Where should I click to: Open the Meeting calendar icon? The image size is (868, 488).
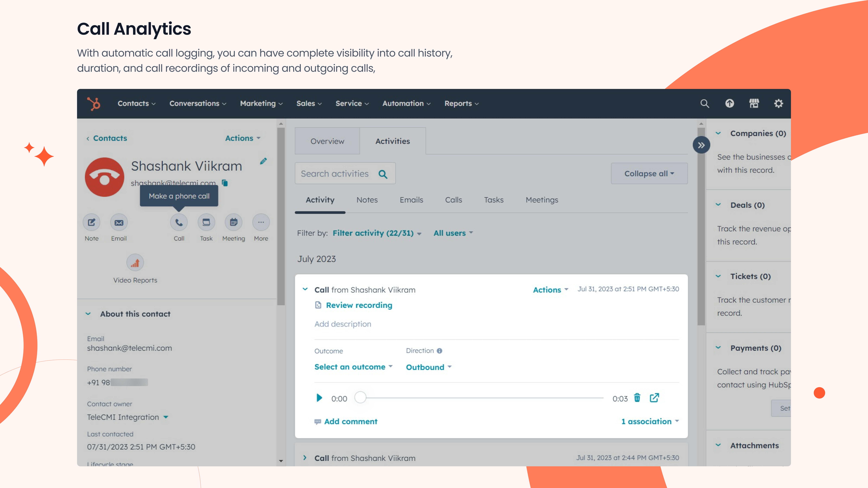(234, 223)
